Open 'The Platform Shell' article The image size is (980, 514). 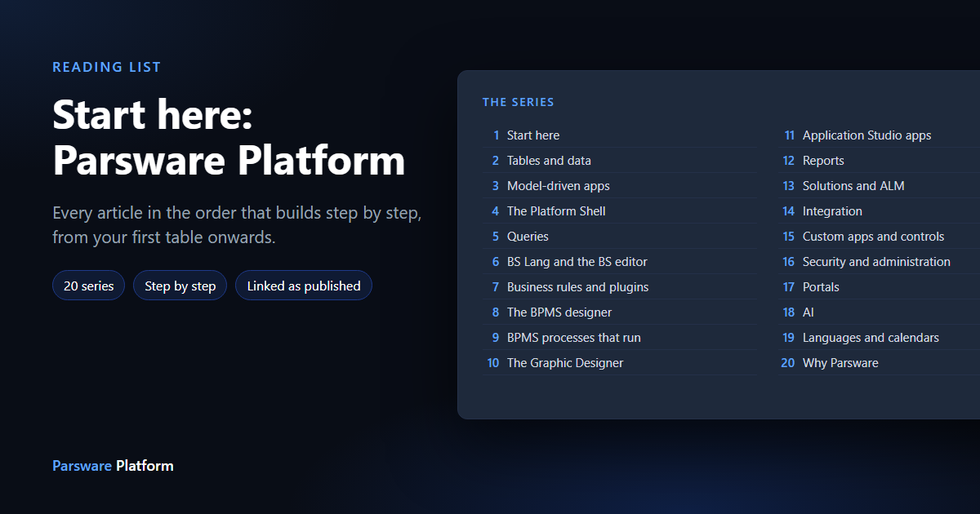(x=620, y=211)
